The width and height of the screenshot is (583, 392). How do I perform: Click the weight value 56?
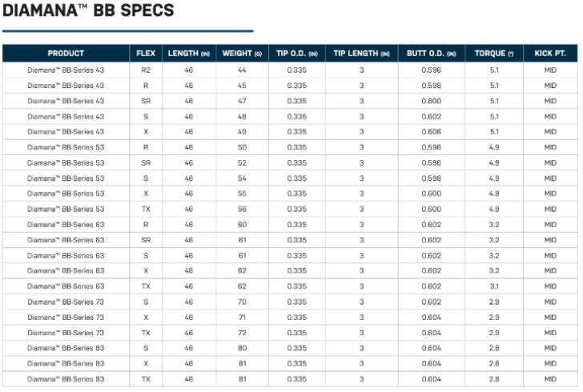click(x=242, y=210)
